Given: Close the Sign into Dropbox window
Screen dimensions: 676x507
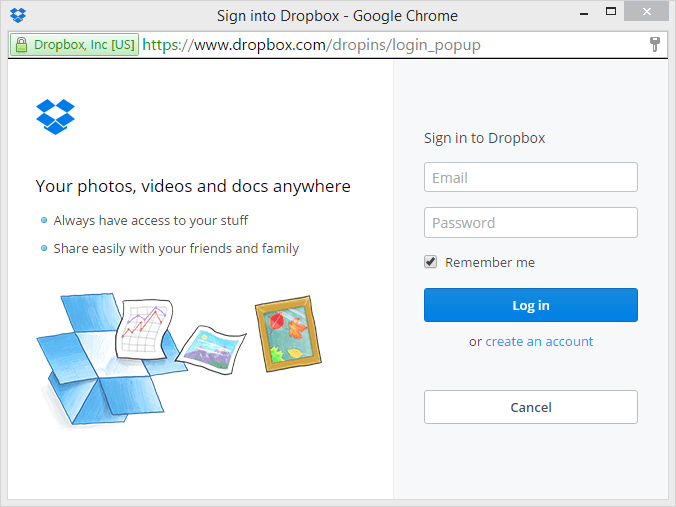Looking at the screenshot, I should point(646,12).
